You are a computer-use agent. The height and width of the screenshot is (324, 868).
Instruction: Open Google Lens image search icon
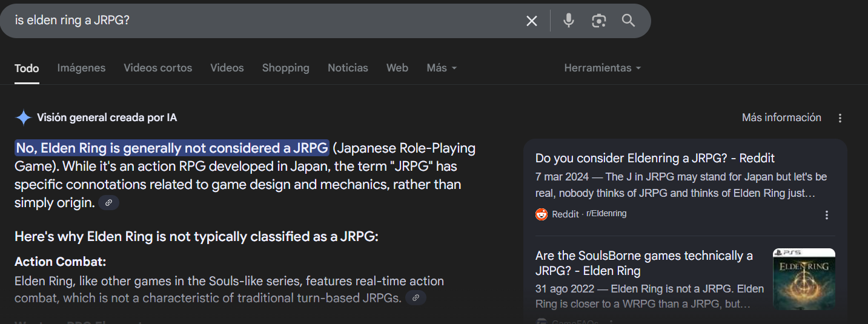coord(598,21)
